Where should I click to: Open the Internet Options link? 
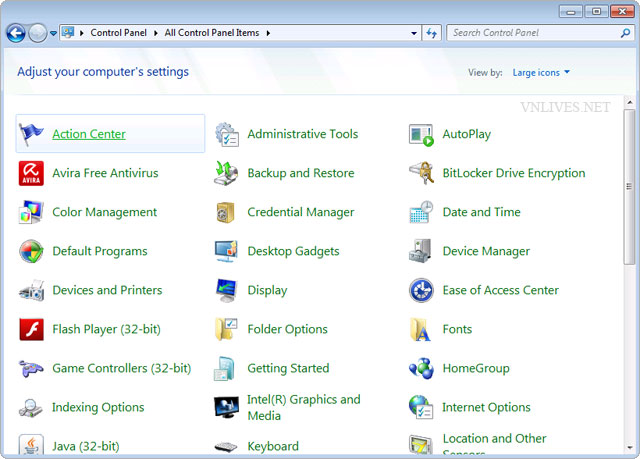point(487,407)
